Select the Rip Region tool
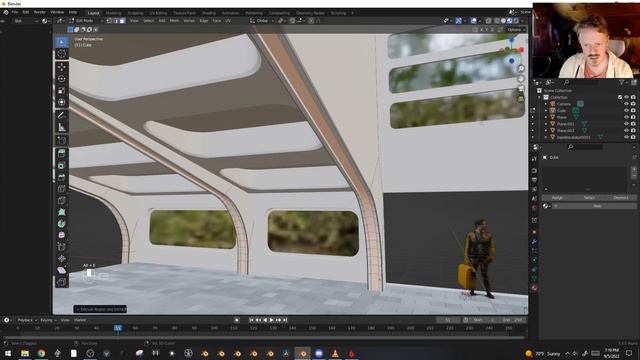Screen dimensions: 640x360 click(62, 282)
